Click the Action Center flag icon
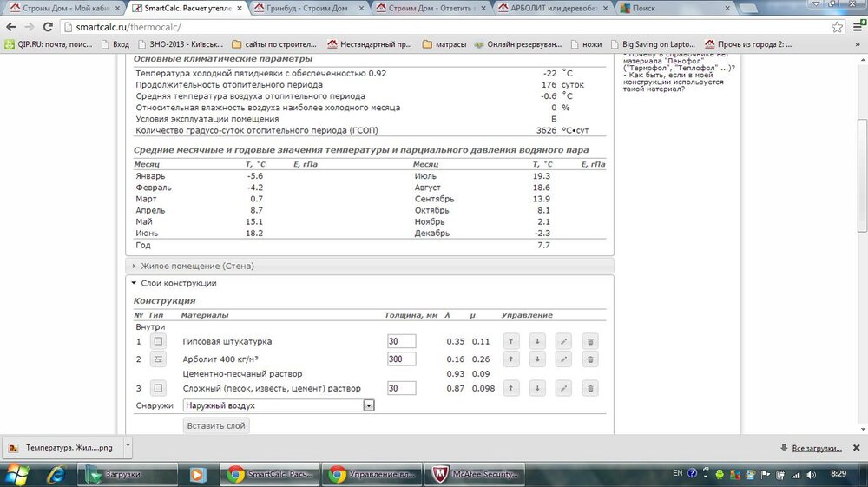The height and width of the screenshot is (487, 868). pos(766,474)
